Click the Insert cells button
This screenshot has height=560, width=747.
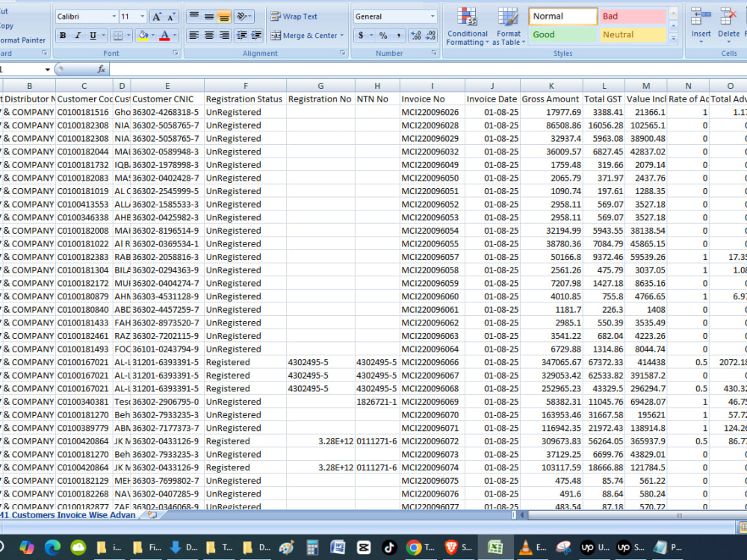coord(701,25)
